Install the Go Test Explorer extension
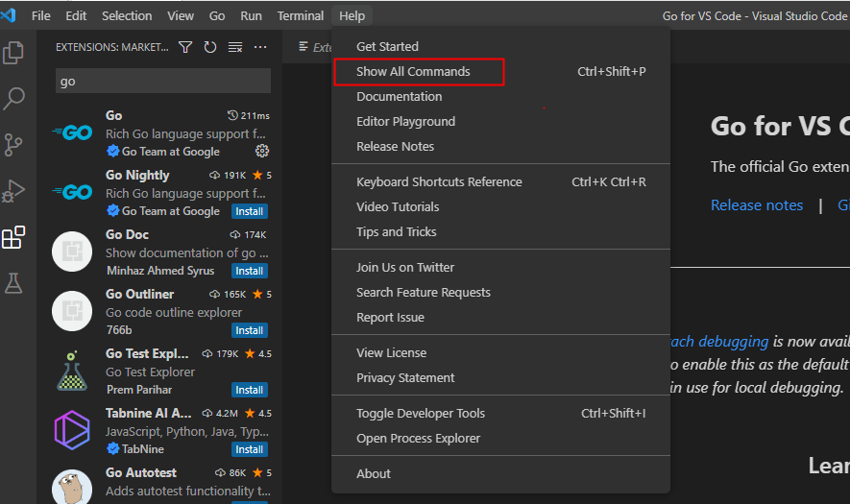This screenshot has height=504, width=850. pyautogui.click(x=250, y=390)
